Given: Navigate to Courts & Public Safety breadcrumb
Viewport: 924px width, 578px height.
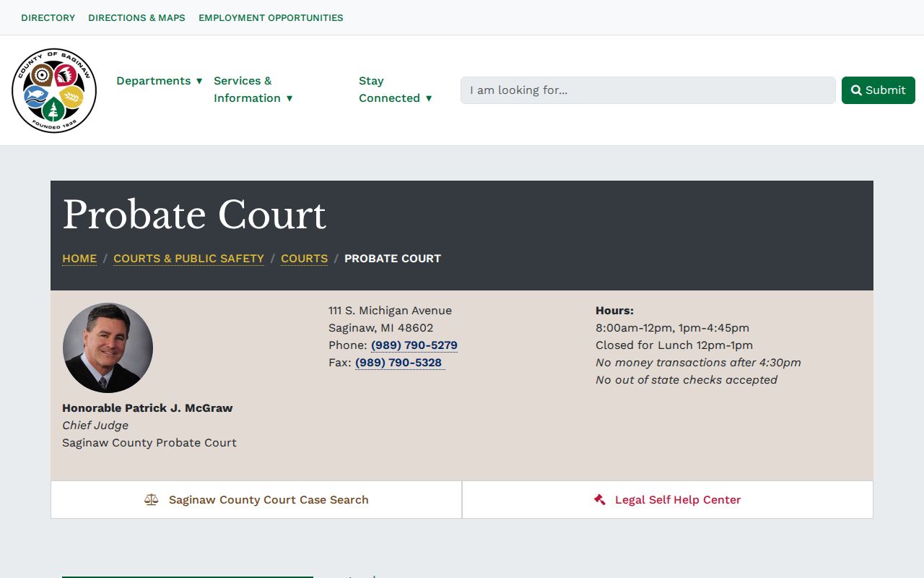Looking at the screenshot, I should (x=188, y=259).
